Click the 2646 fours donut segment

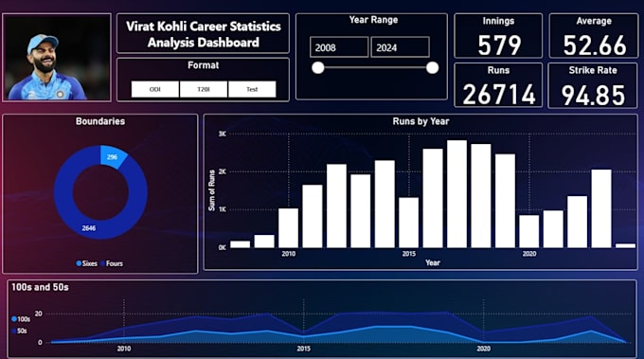89,228
